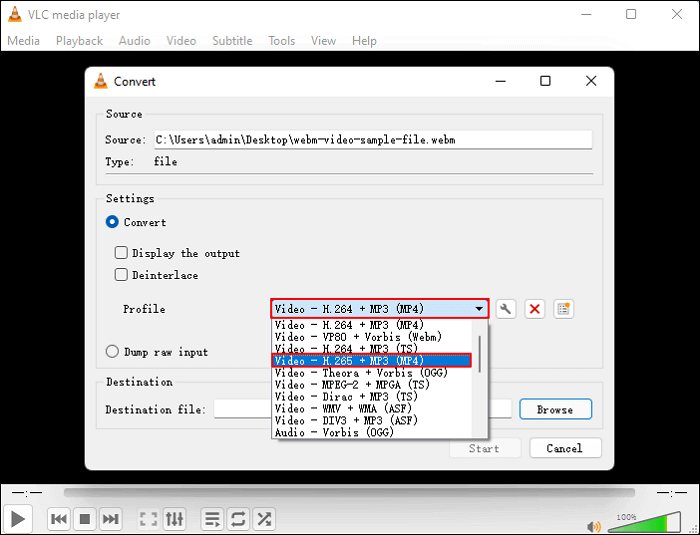Screen dimensions: 700x535
Task: Mute audio via the speaker icon
Action: [594, 525]
